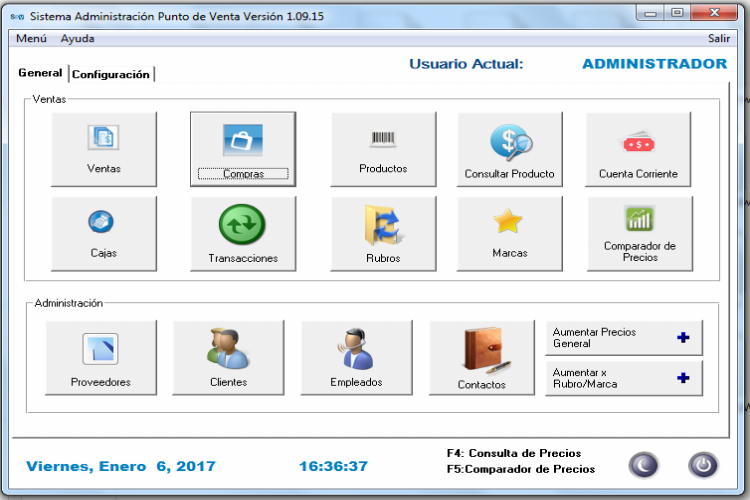Image resolution: width=750 pixels, height=500 pixels.
Task: Click the Aumentar x Rubro/Marca button
Action: tap(623, 378)
